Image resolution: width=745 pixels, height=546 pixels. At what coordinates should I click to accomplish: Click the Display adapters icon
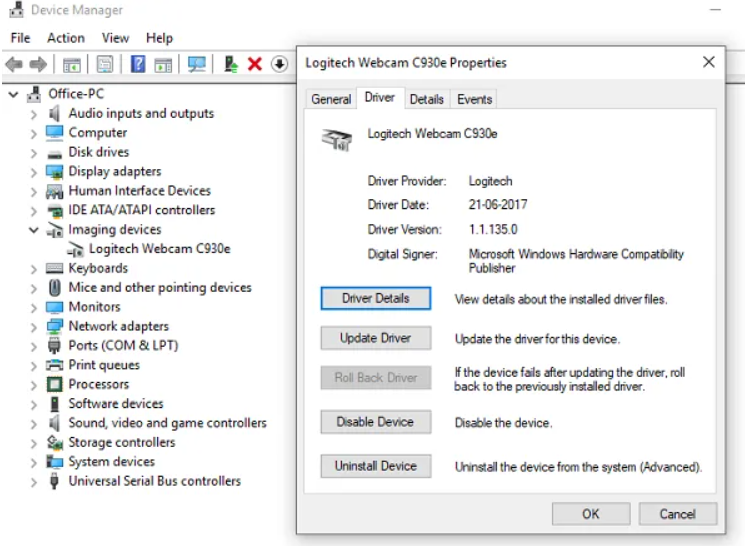click(55, 172)
